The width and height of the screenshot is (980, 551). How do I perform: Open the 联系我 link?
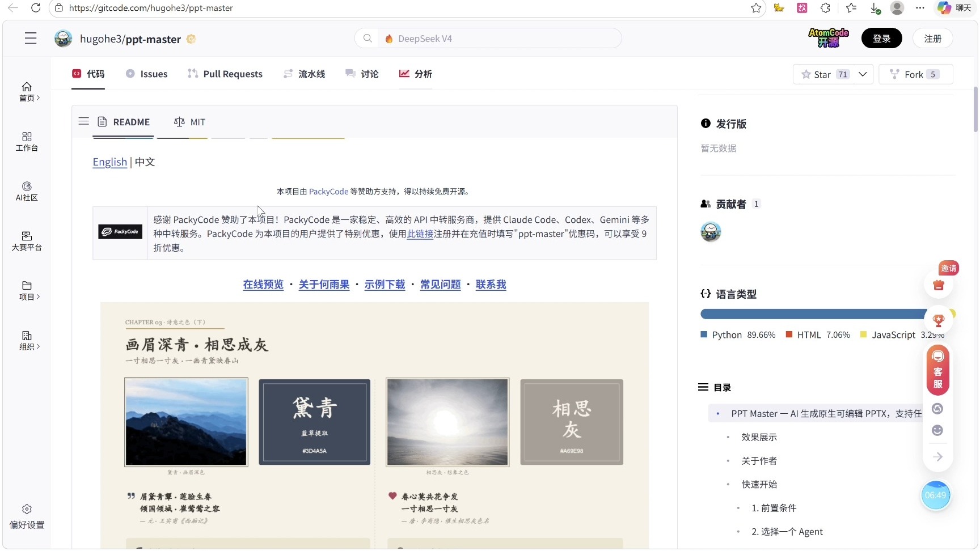pyautogui.click(x=491, y=285)
